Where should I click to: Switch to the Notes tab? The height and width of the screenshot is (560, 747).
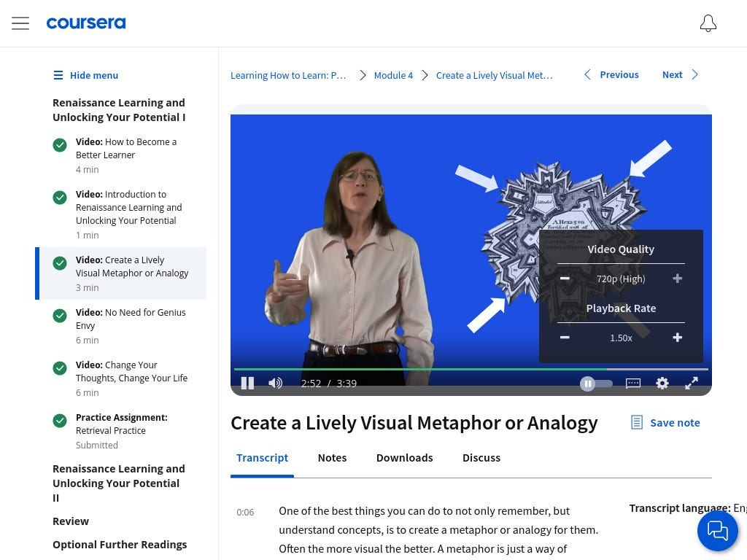point(332,458)
